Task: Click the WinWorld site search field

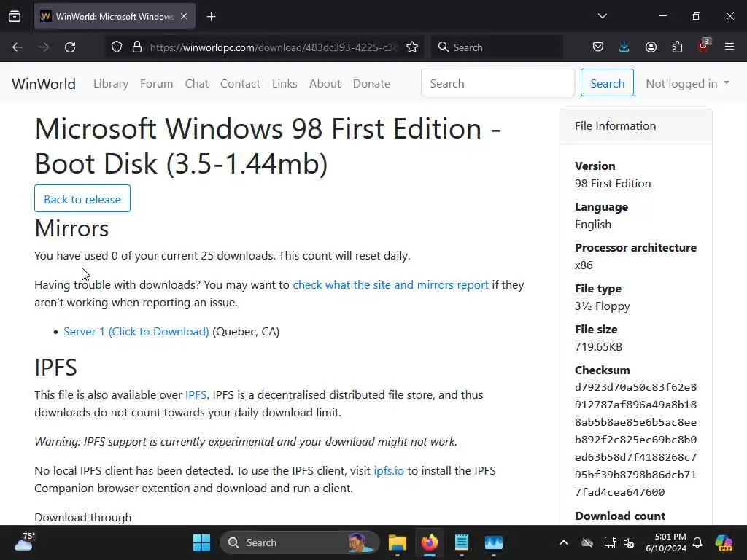Action: pos(498,83)
